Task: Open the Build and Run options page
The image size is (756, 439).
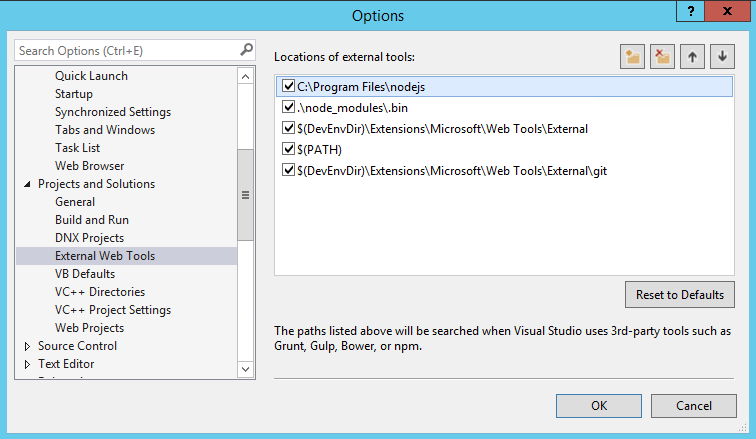Action: click(x=92, y=220)
